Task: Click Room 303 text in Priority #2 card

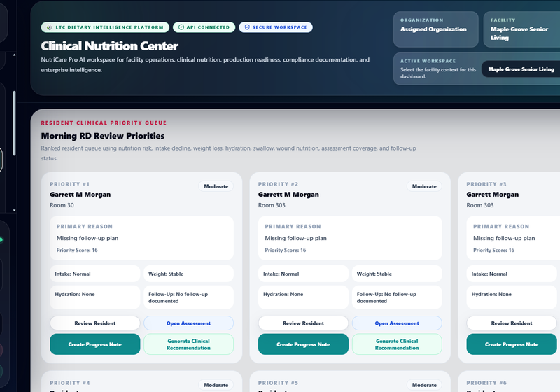Action: coord(272,205)
